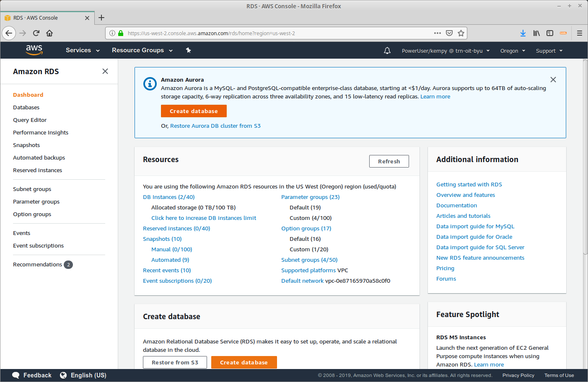The image size is (588, 382).
Task: Click the AWS logo home icon
Action: coord(34,50)
